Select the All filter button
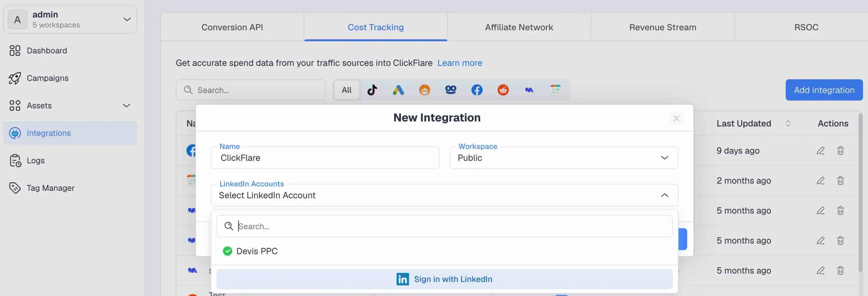Viewport: 868px width, 296px height. click(x=347, y=90)
